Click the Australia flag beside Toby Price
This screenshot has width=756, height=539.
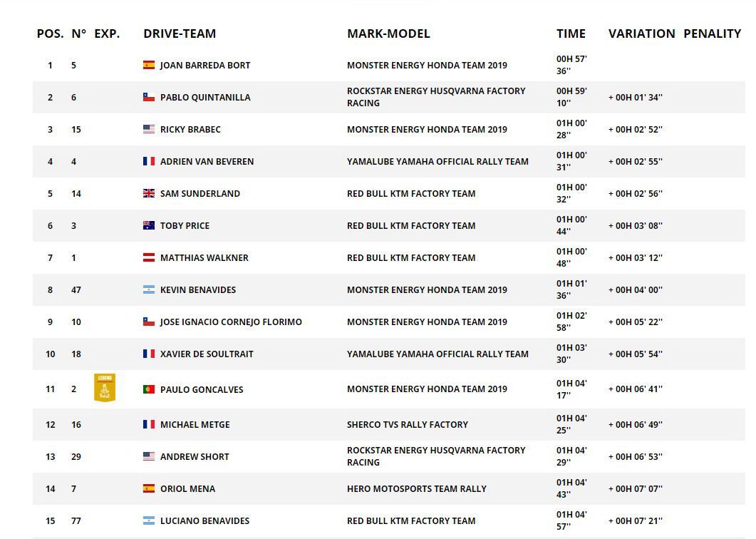[149, 225]
